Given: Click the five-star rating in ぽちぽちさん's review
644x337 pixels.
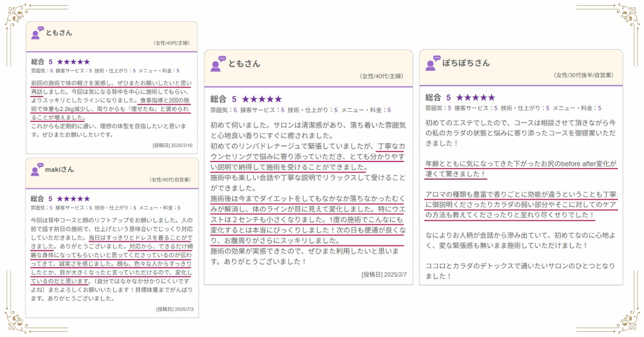Looking at the screenshot, I should coord(475,98).
